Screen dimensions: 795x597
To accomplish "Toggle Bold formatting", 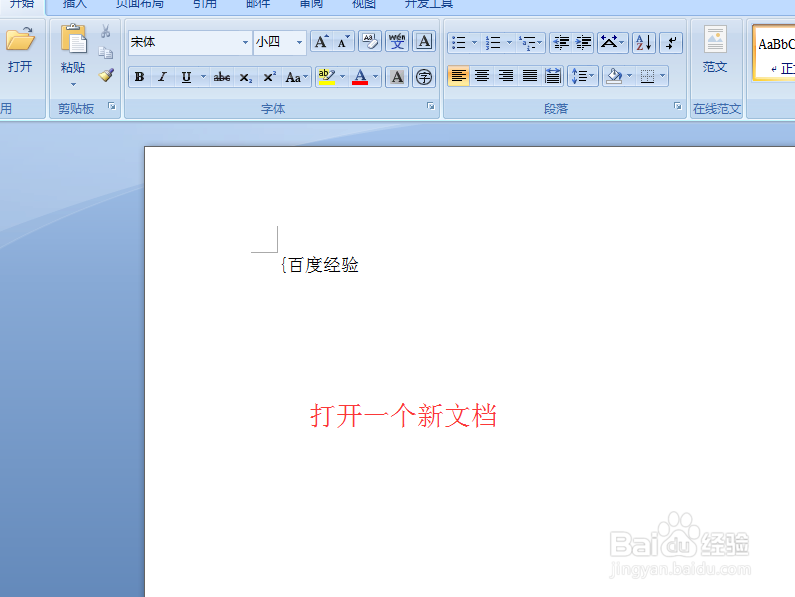I will pos(139,77).
